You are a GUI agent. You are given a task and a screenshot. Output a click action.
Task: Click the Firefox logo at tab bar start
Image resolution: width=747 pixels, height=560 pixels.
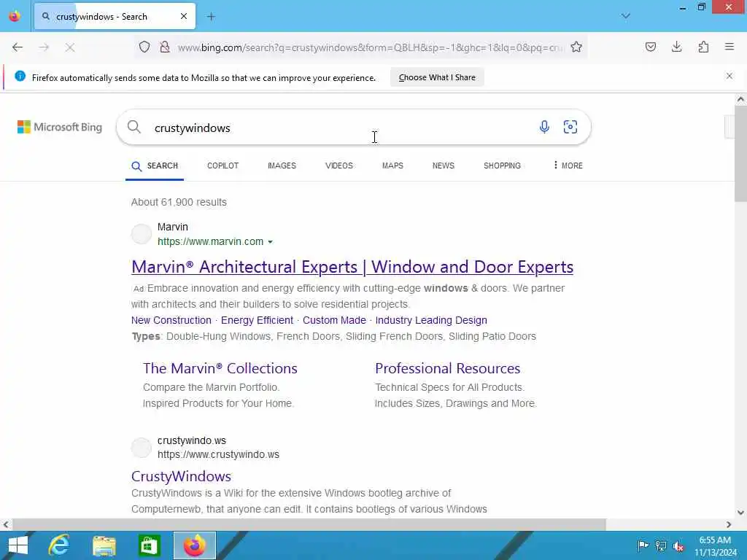pos(15,16)
